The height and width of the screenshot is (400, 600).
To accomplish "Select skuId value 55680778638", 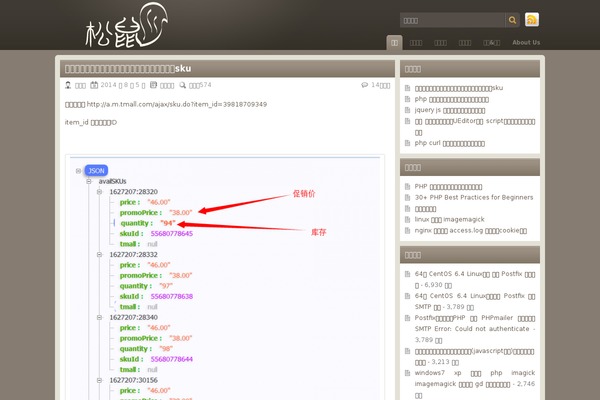I will pyautogui.click(x=172, y=296).
